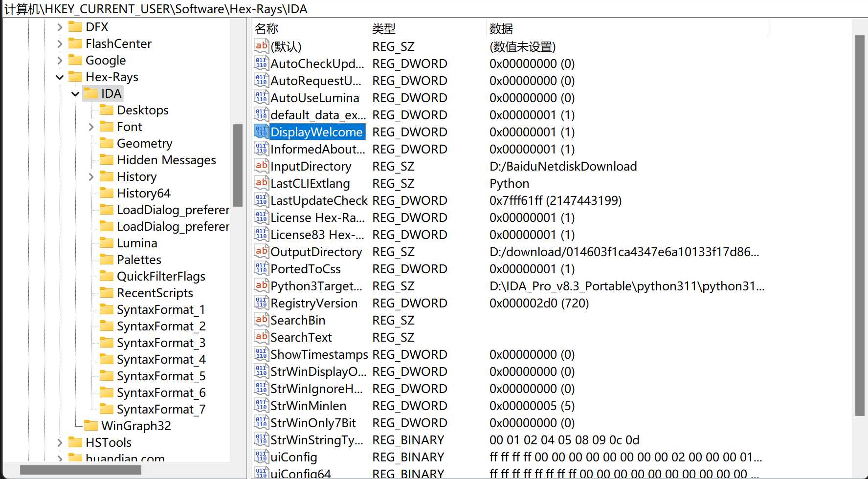Click the string icon beside InputDirectory

(x=261, y=166)
